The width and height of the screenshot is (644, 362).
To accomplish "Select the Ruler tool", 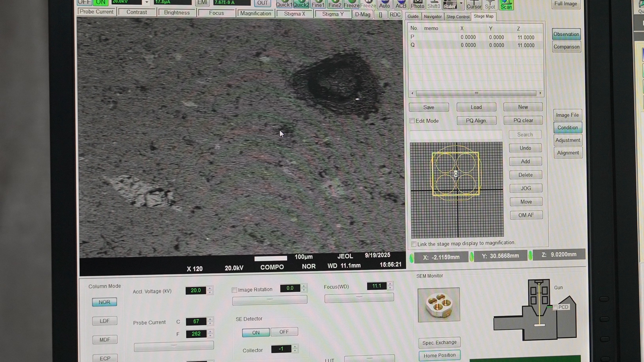I will click(x=450, y=5).
